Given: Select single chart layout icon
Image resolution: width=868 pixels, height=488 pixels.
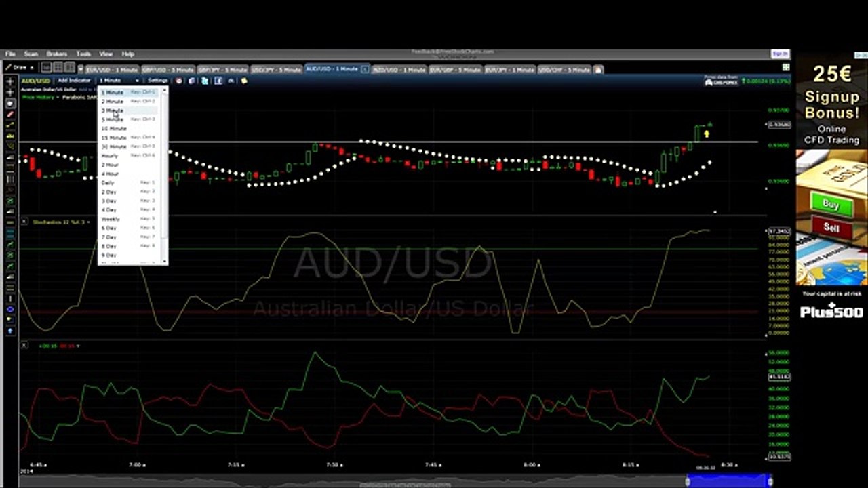Looking at the screenshot, I should coord(46,68).
